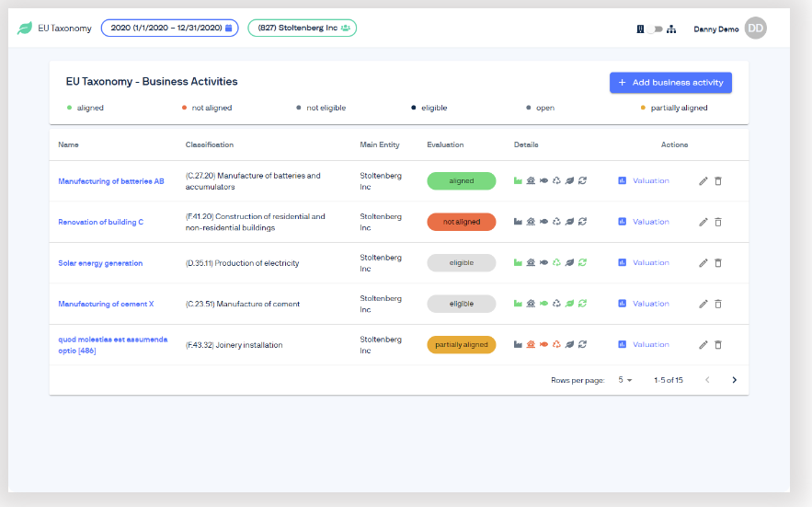Open the Solar energy generation activity link

click(100, 263)
